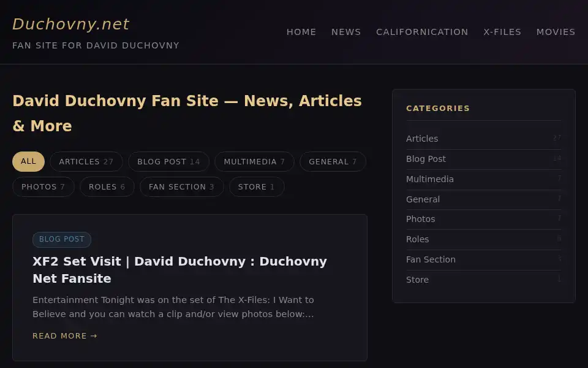
Task: Filter posts by Blog Post 14 pill
Action: tap(169, 161)
